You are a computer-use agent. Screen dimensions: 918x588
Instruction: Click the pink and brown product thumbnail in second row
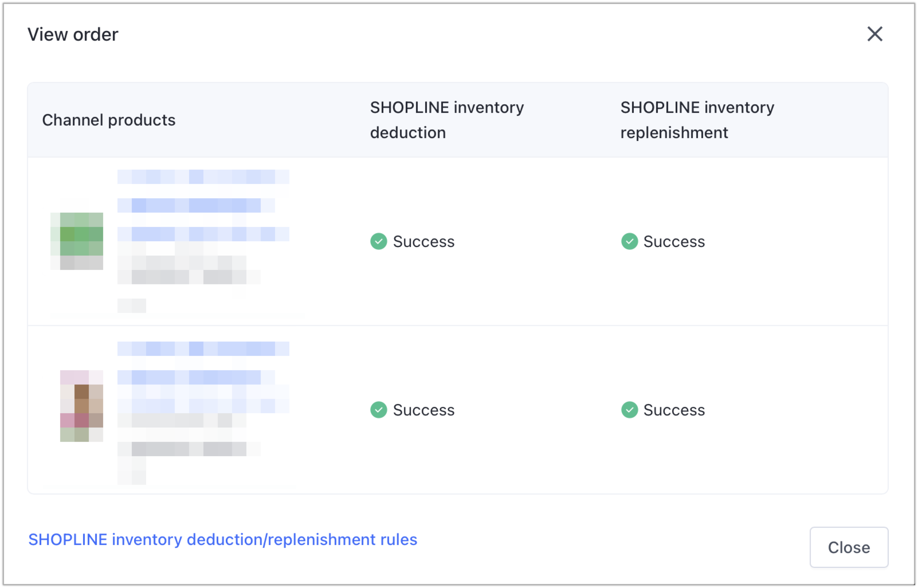pyautogui.click(x=81, y=406)
